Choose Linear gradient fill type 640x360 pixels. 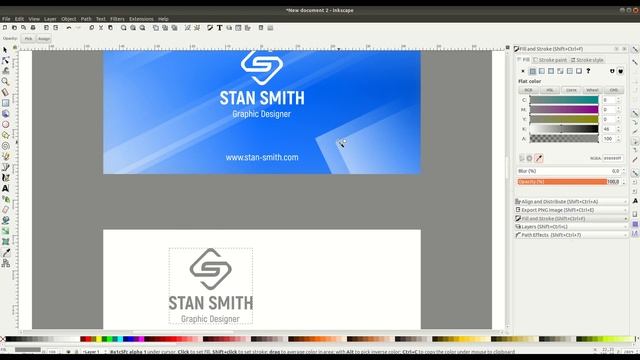542,71
